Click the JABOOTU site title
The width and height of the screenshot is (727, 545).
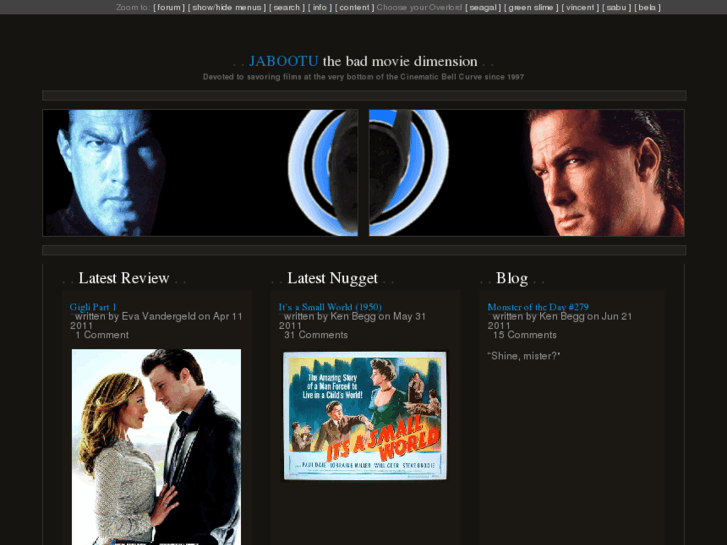click(x=284, y=61)
